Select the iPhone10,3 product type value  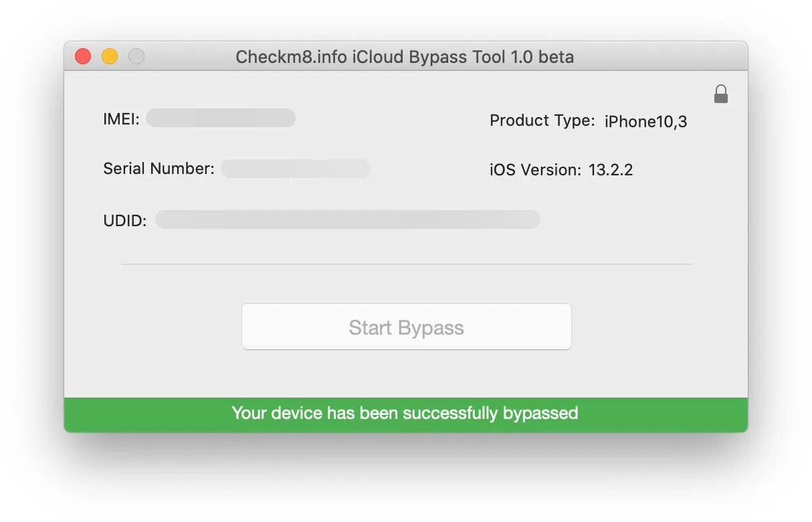(x=646, y=122)
